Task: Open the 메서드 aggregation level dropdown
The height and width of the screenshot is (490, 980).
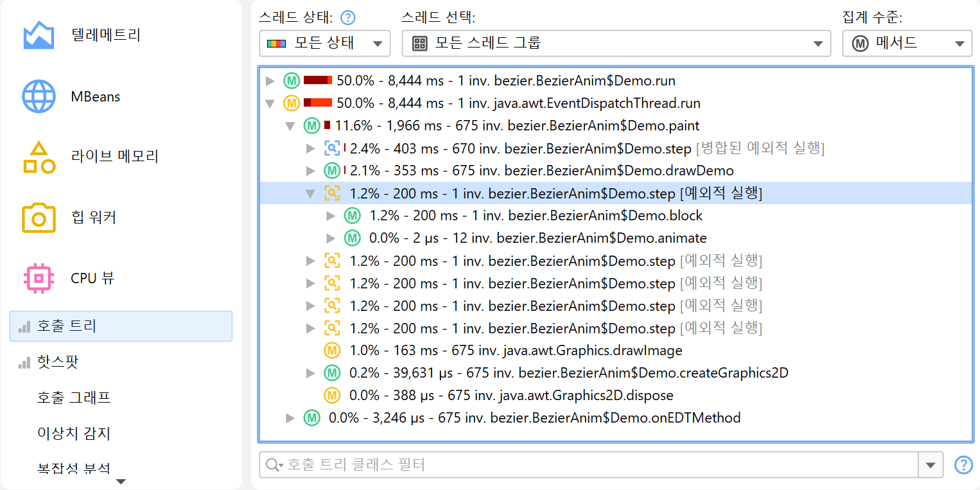Action: 907,44
